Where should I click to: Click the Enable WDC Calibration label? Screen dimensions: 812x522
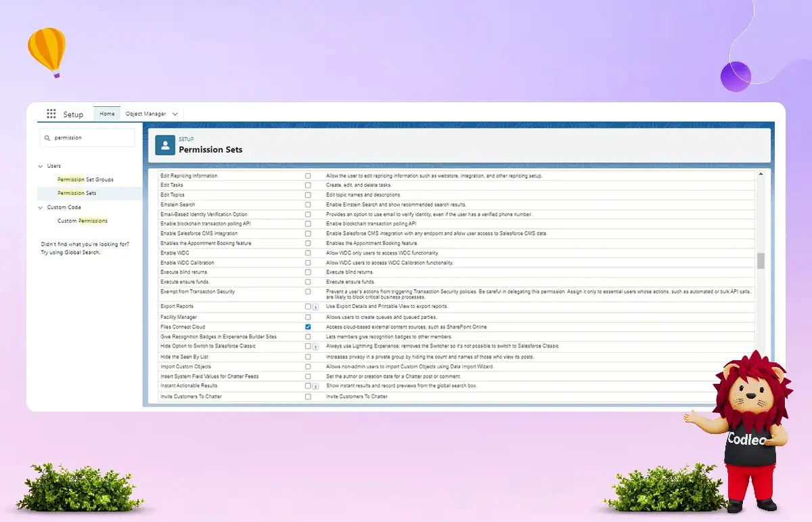187,263
